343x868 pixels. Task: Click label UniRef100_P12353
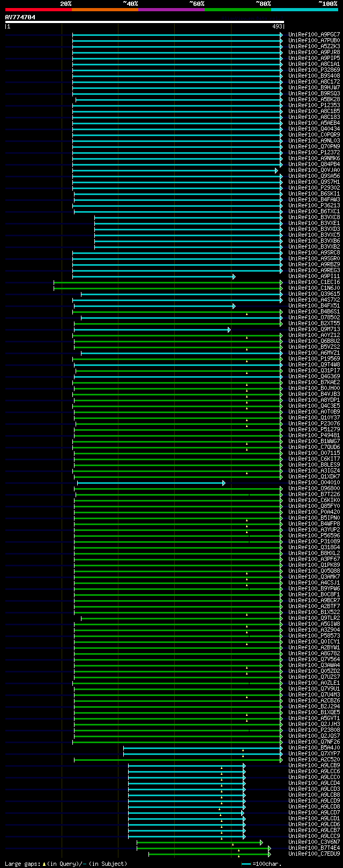click(314, 106)
